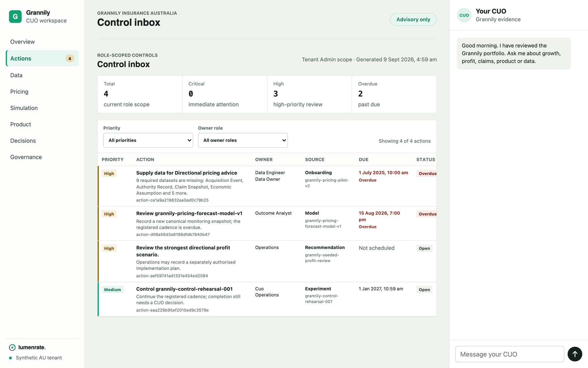The width and height of the screenshot is (588, 368).
Task: Click the green Grannily G logo
Action: (15, 16)
